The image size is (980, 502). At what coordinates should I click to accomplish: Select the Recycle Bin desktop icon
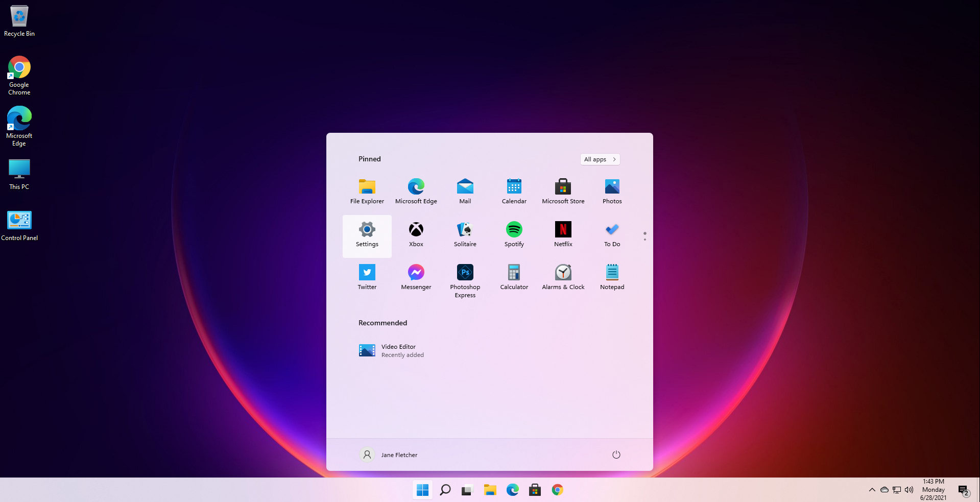click(19, 21)
